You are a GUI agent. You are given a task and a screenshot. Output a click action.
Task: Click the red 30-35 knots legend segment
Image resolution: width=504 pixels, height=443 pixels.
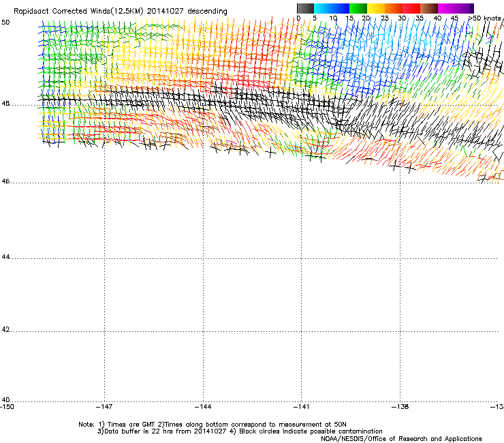click(411, 8)
